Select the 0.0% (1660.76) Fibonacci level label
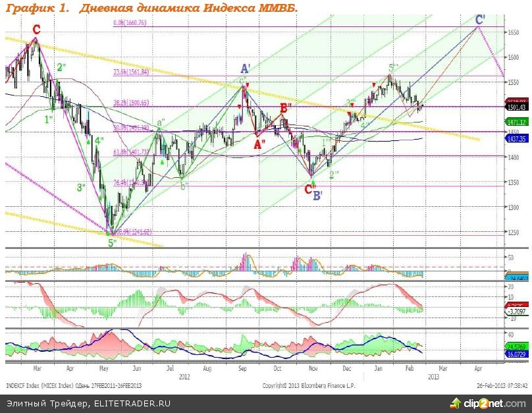This screenshot has width=532, height=413. 129,23
